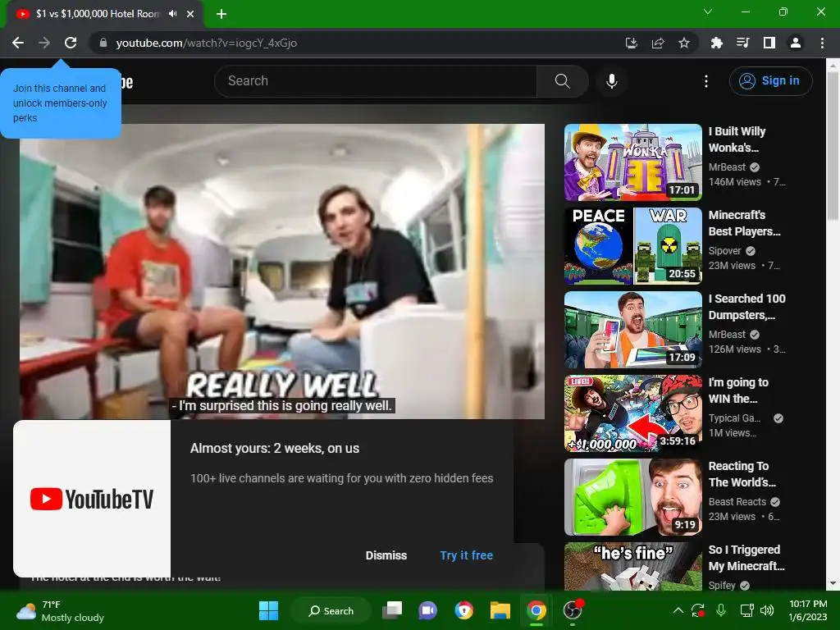Viewport: 840px width, 630px height.
Task: Bookmark this tab with star icon
Action: pyautogui.click(x=684, y=43)
